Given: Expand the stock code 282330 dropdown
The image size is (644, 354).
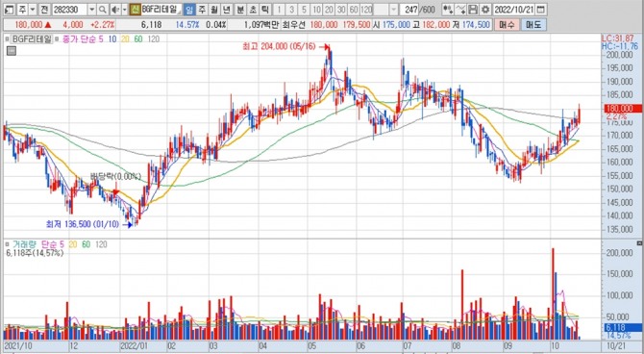Looking at the screenshot, I should point(92,10).
